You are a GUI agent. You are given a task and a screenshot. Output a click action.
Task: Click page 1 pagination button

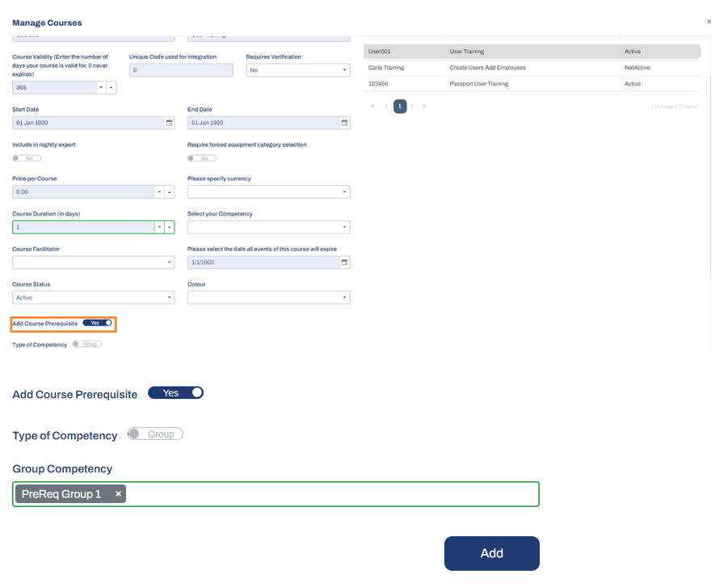pyautogui.click(x=400, y=107)
